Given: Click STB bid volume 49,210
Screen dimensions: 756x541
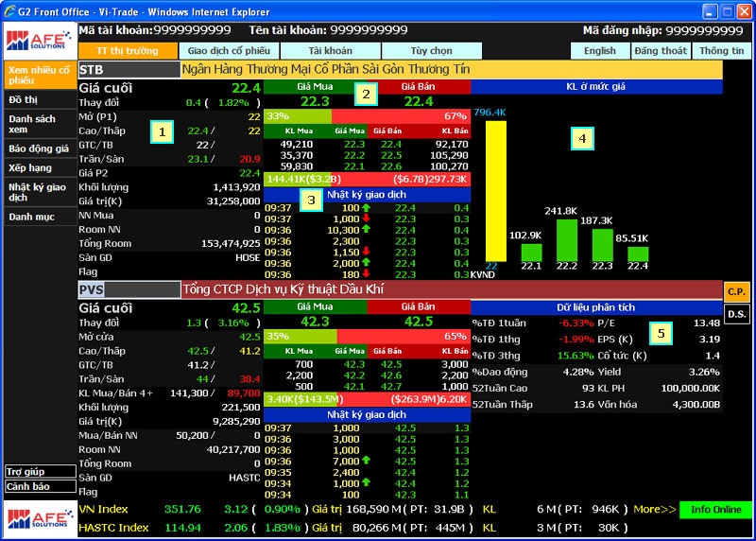Looking at the screenshot, I should click(x=297, y=145).
